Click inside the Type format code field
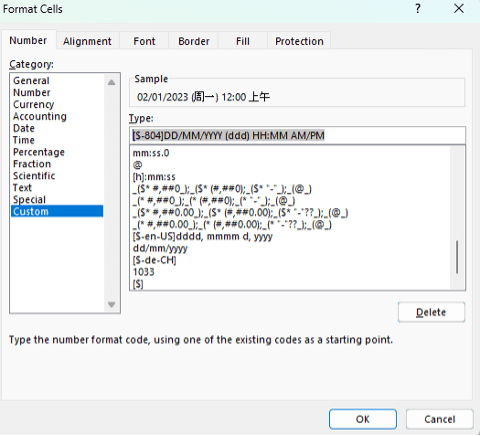Image resolution: width=480 pixels, height=436 pixels. 297,135
